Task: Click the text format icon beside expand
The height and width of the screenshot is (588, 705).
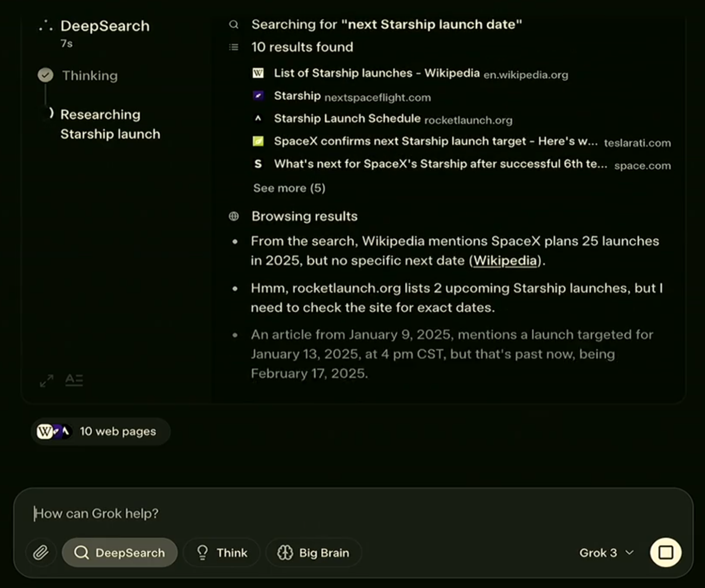Action: (x=74, y=380)
